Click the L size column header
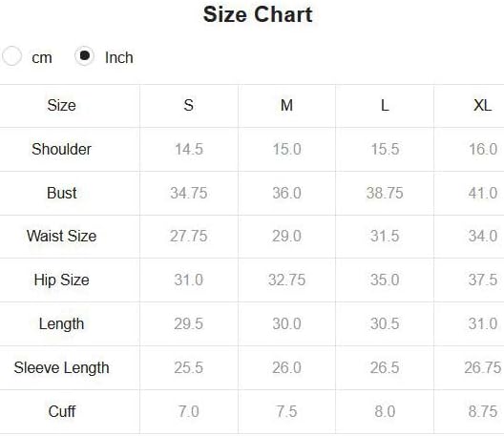The image size is (504, 436). [x=385, y=105]
